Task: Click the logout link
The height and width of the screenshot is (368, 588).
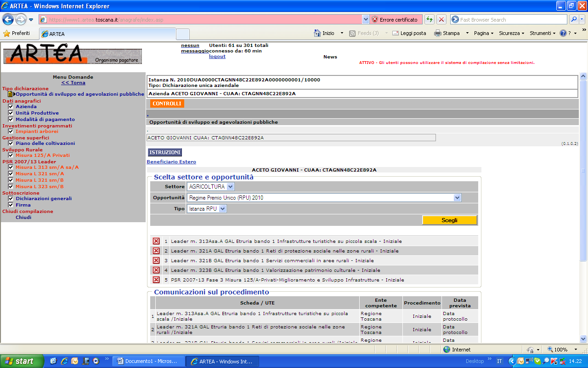Action: (217, 56)
